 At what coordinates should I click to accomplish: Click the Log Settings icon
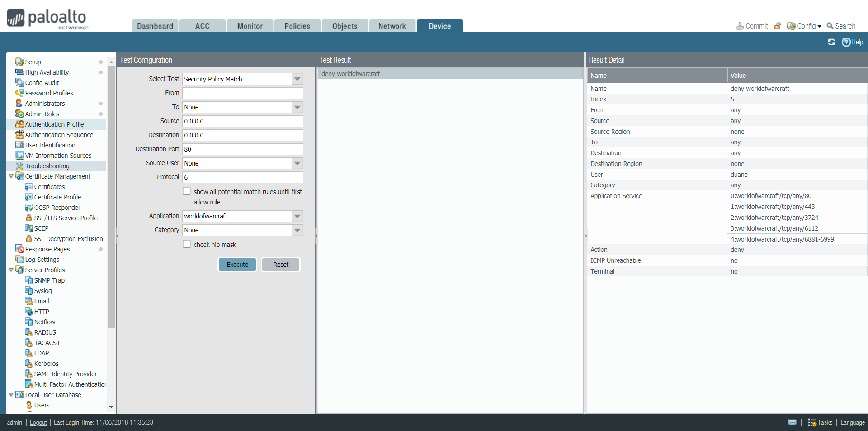(19, 259)
